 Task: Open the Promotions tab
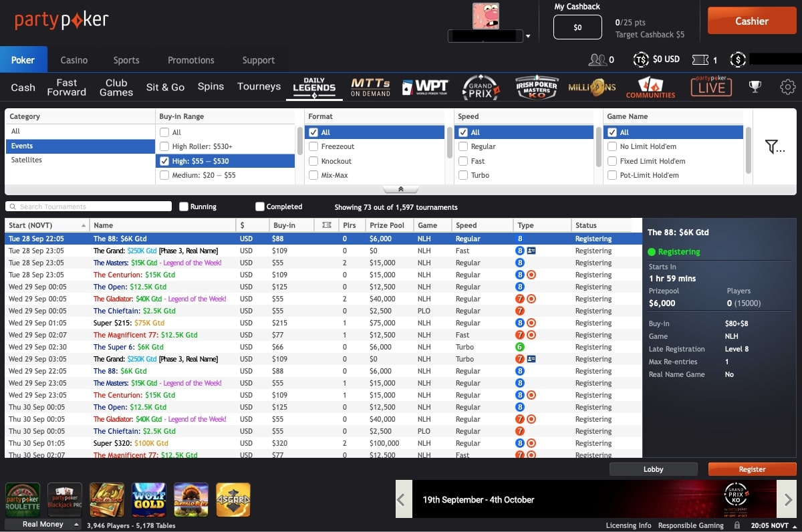pyautogui.click(x=191, y=59)
